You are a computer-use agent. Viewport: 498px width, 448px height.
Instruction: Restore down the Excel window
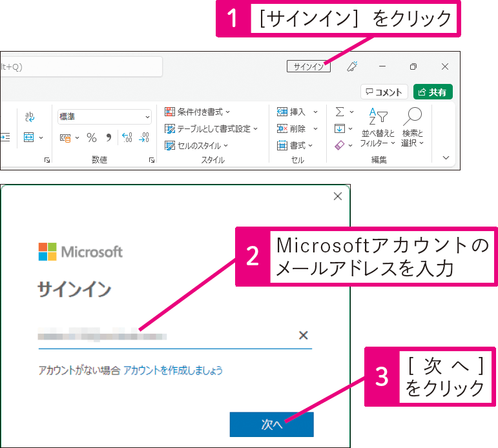click(x=413, y=66)
